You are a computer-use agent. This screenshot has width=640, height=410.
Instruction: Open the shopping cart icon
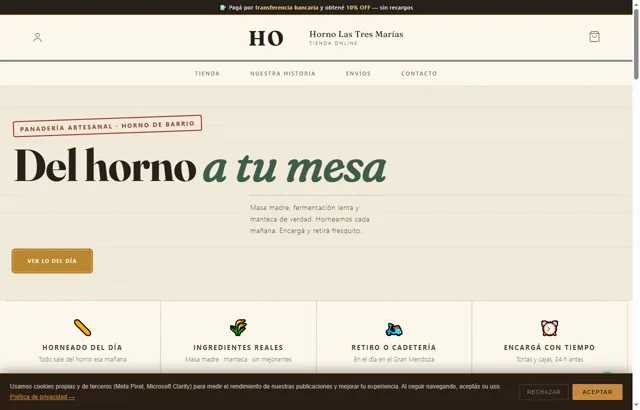pos(594,37)
